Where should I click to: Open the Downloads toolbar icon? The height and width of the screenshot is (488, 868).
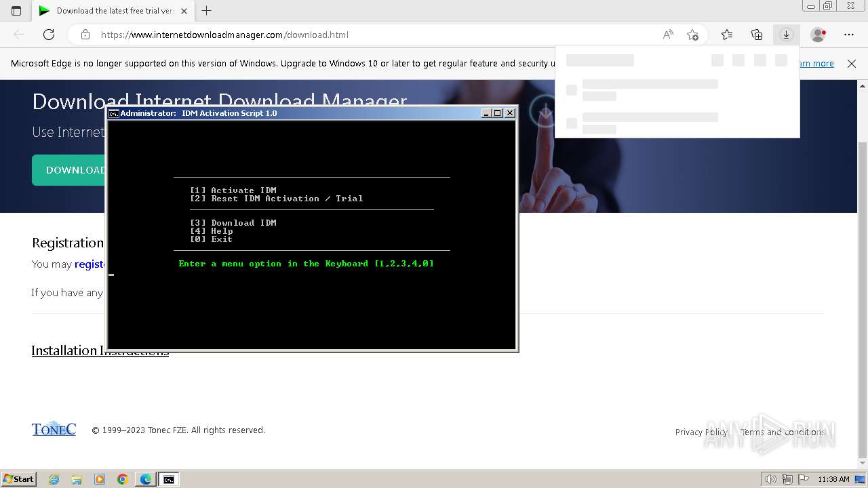[786, 35]
